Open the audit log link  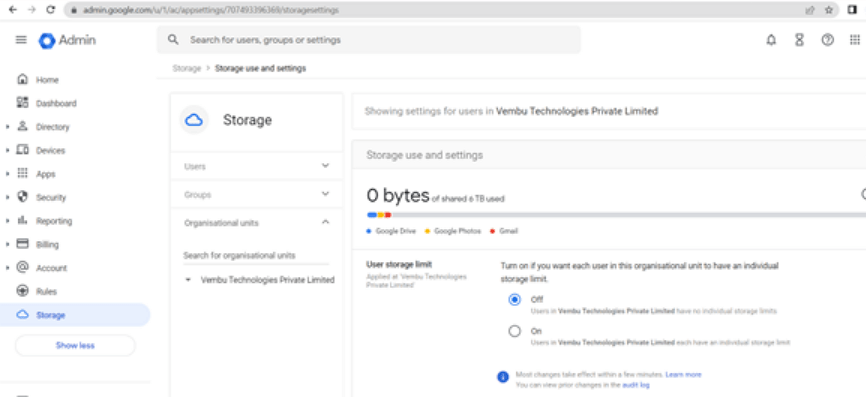pos(636,385)
